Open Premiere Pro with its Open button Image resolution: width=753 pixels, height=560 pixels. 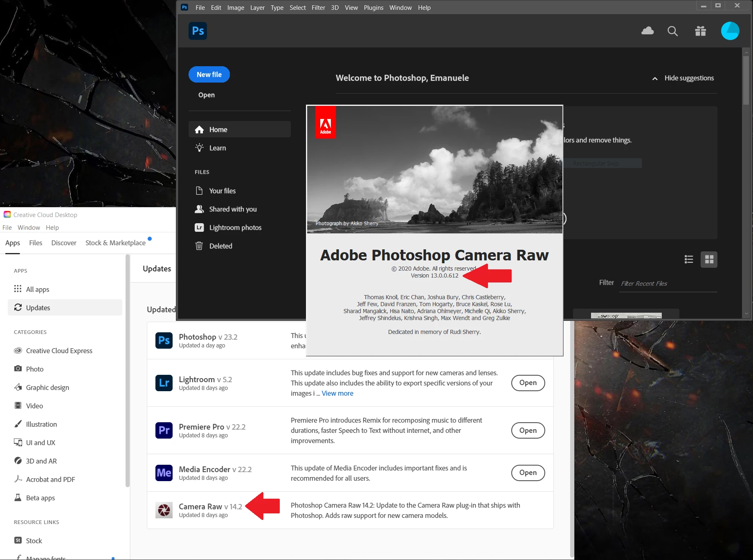click(528, 430)
